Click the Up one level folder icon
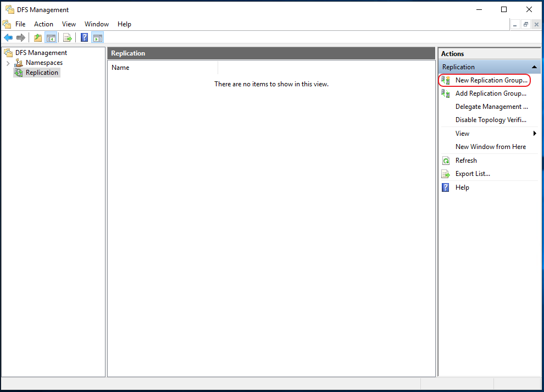Viewport: 544px width, 392px height. pos(38,37)
